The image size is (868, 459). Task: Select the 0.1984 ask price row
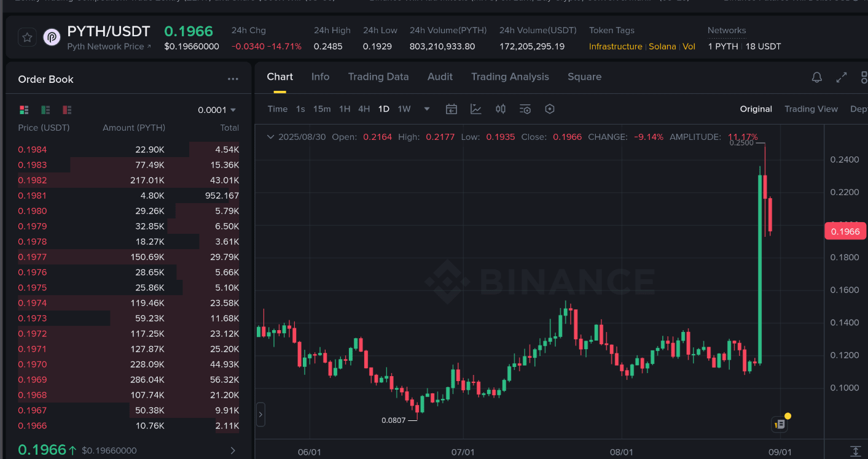[x=128, y=150]
